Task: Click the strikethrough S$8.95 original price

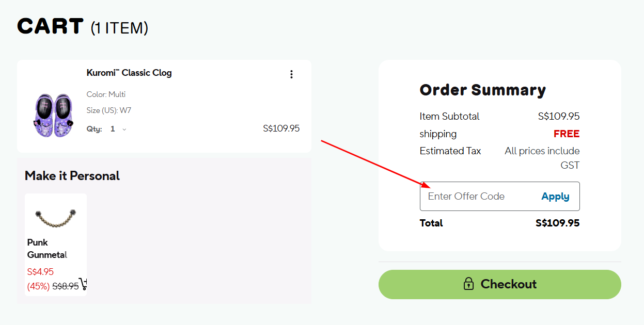Action: pos(66,285)
